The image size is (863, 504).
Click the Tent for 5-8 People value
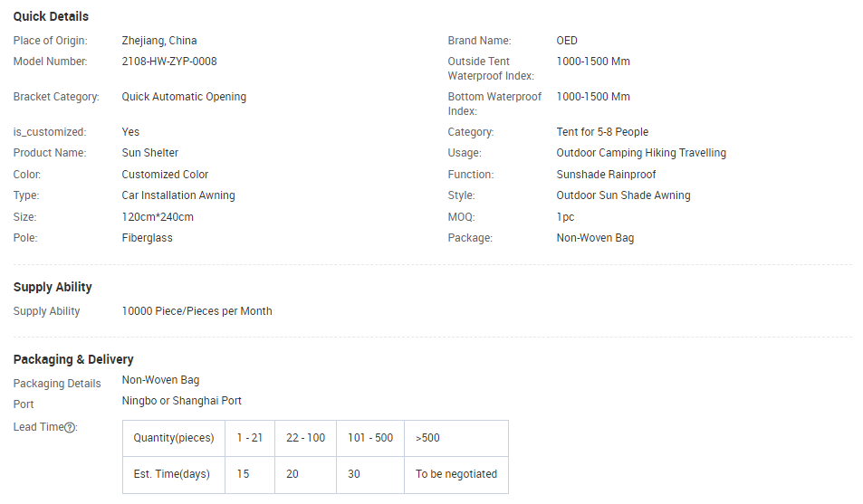click(602, 132)
